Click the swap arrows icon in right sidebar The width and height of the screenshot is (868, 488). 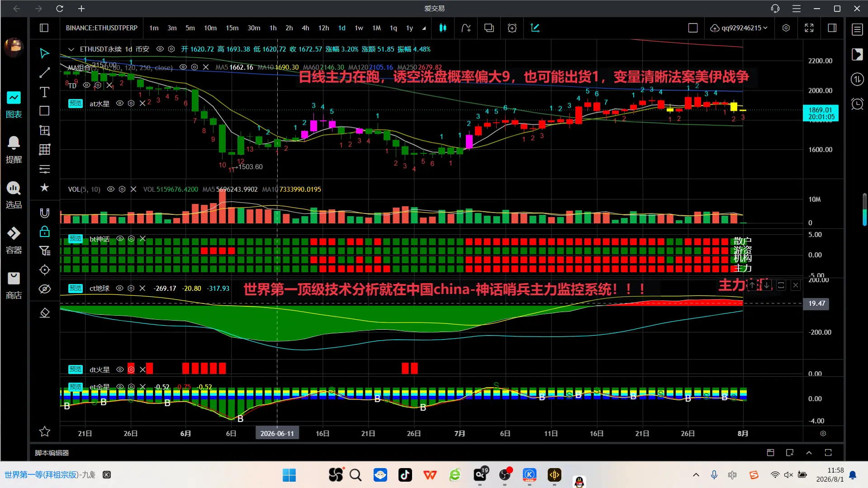point(857,80)
